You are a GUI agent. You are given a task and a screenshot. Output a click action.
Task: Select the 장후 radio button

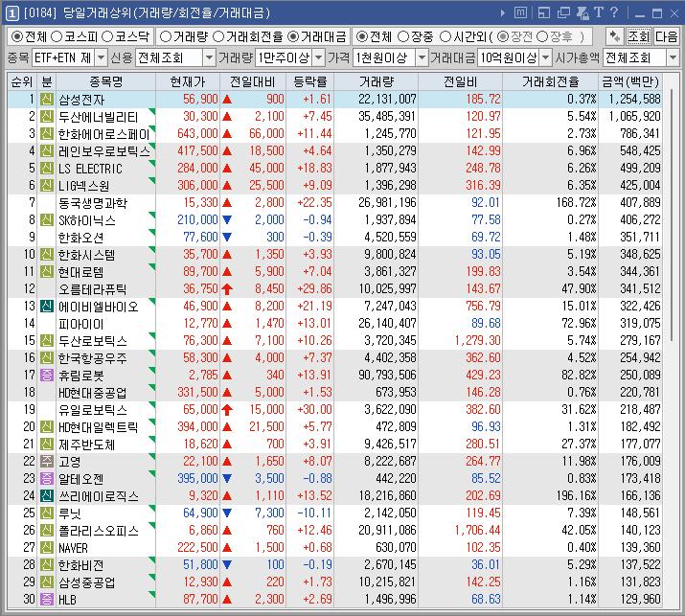(541, 36)
